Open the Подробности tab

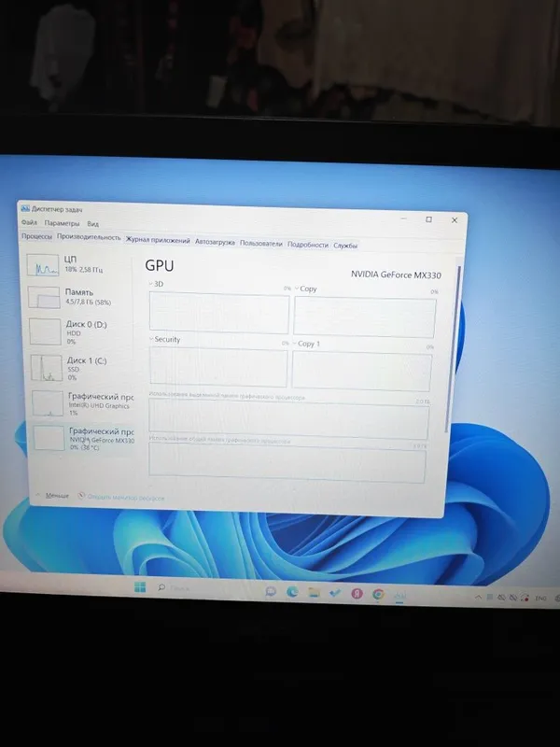click(308, 245)
